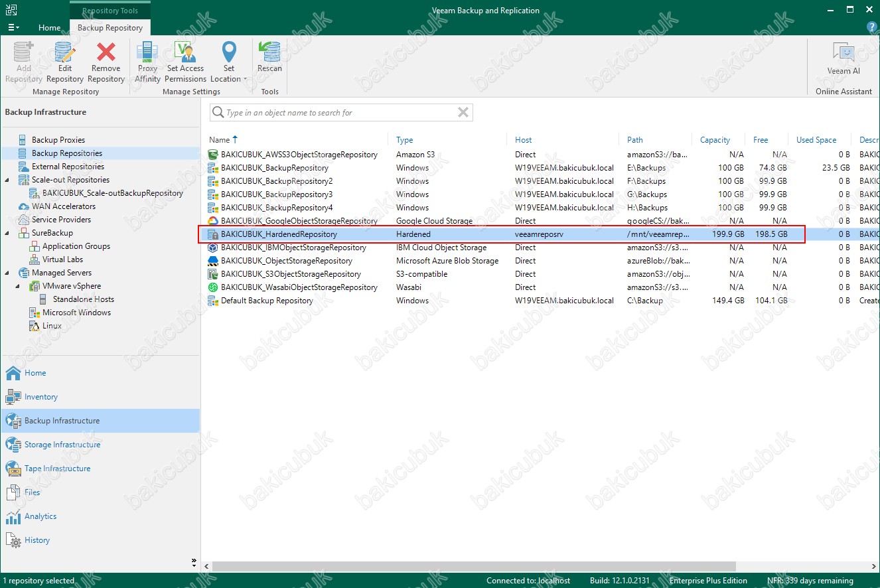Image resolution: width=880 pixels, height=588 pixels.
Task: Select Virtual Labs under SureBackup
Action: pos(62,259)
